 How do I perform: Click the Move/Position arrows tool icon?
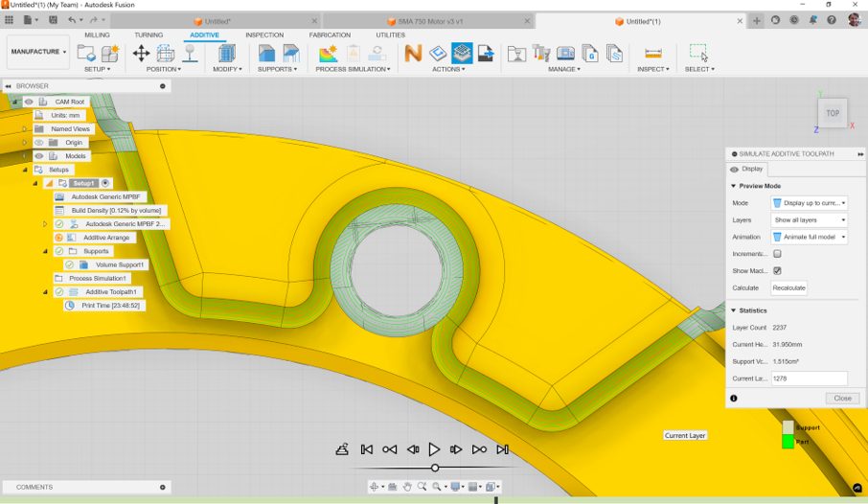click(141, 54)
